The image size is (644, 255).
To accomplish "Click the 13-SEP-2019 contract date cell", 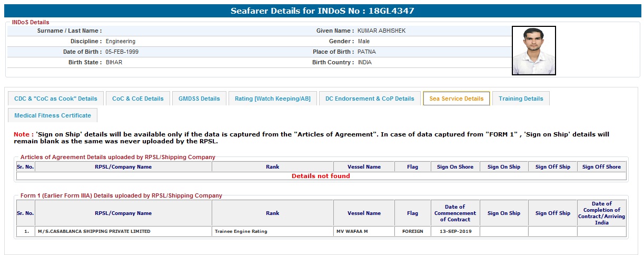I will 455,231.
